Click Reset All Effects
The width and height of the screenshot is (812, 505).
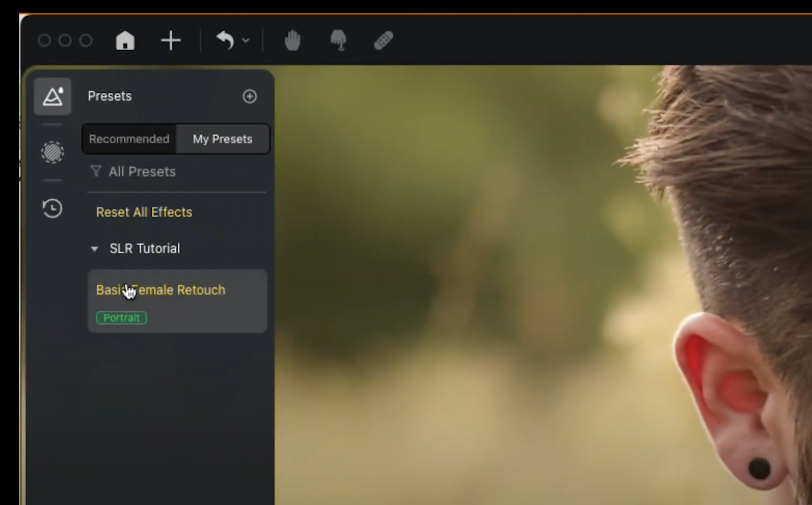click(x=144, y=212)
